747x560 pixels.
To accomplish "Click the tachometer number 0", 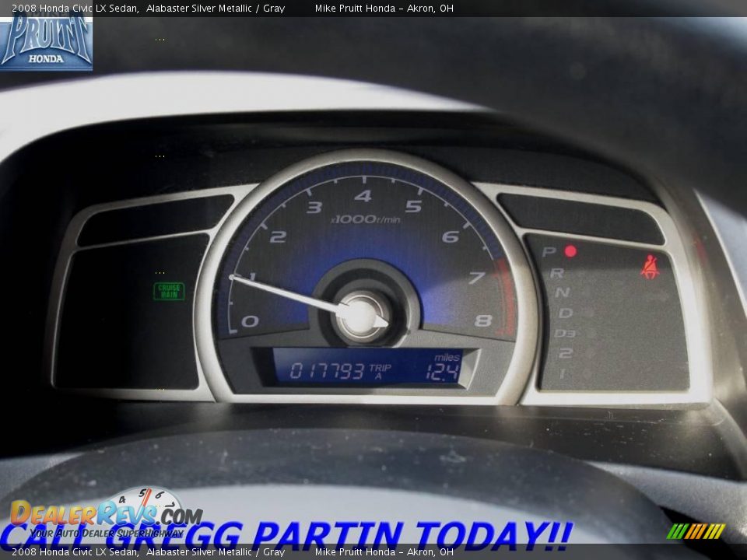I will pos(250,321).
